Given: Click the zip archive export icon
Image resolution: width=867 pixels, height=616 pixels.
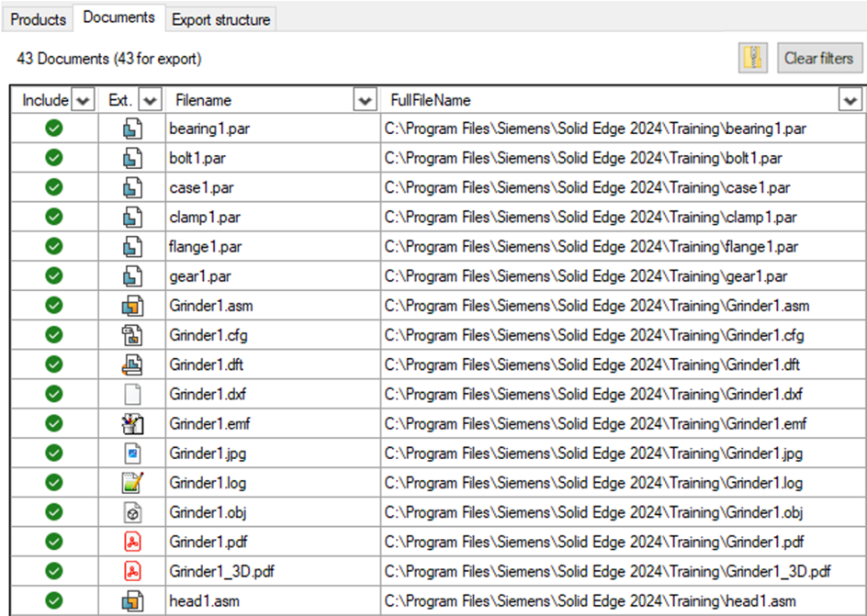Looking at the screenshot, I should (752, 58).
